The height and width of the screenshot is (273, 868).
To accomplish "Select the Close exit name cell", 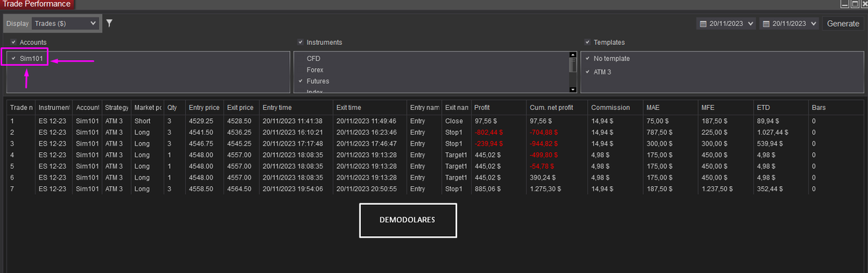I will click(454, 121).
